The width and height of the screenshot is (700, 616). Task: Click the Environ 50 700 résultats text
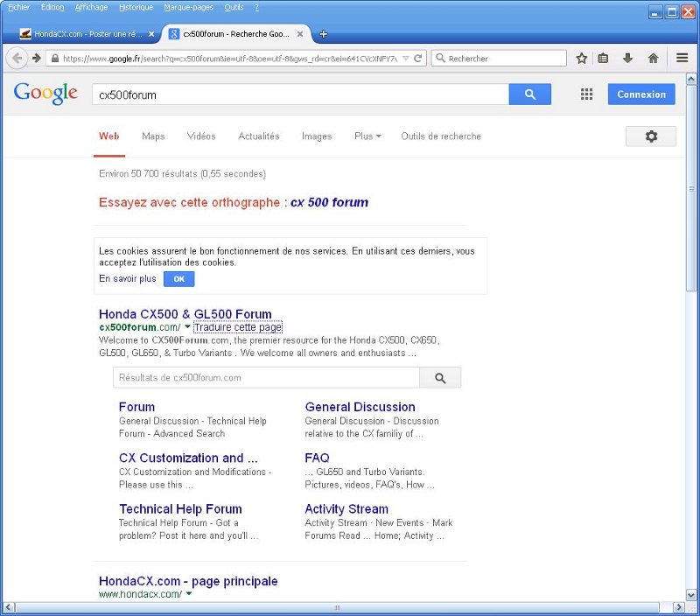coord(182,173)
